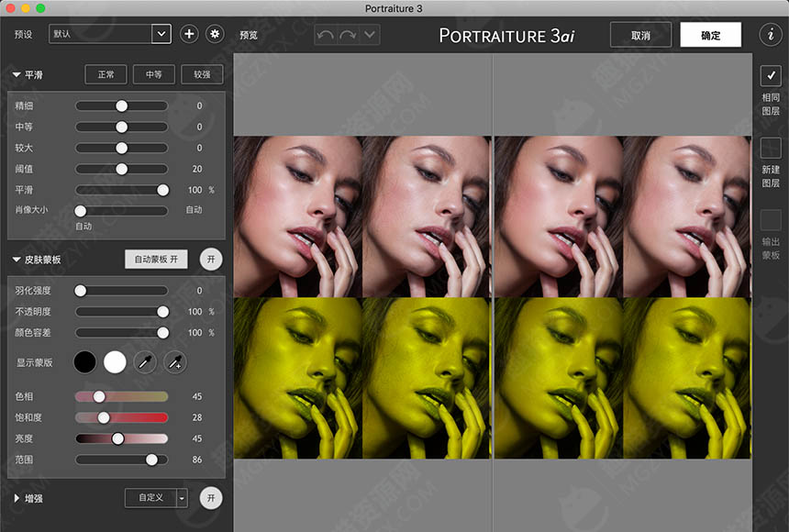The width and height of the screenshot is (789, 532).
Task: Click the 羽化强度 slider handle
Action: (81, 291)
